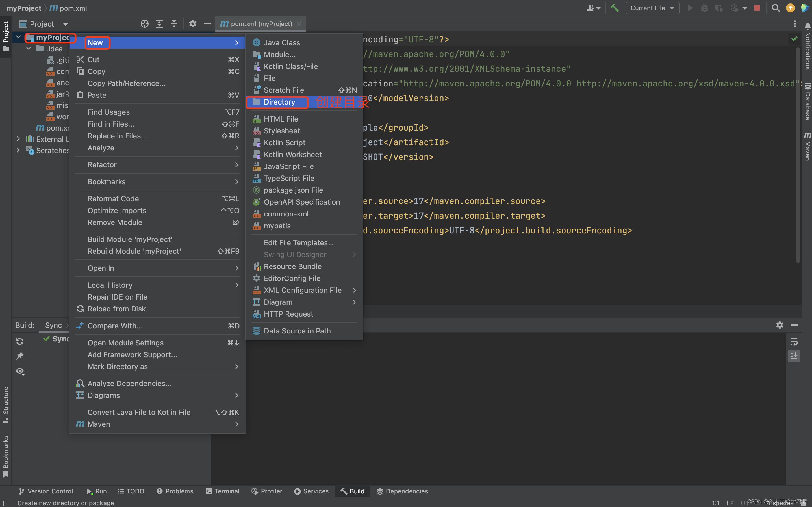
Task: Click the pom.xml breadcrumb in title bar
Action: point(68,8)
